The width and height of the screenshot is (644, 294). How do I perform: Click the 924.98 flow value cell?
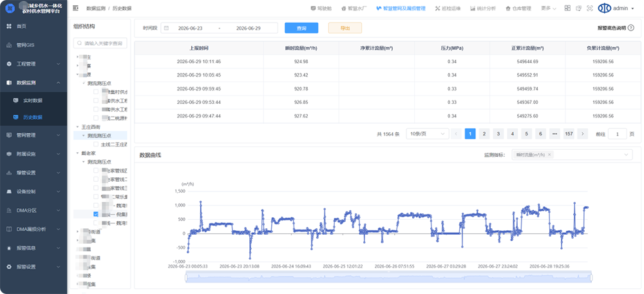pos(301,62)
